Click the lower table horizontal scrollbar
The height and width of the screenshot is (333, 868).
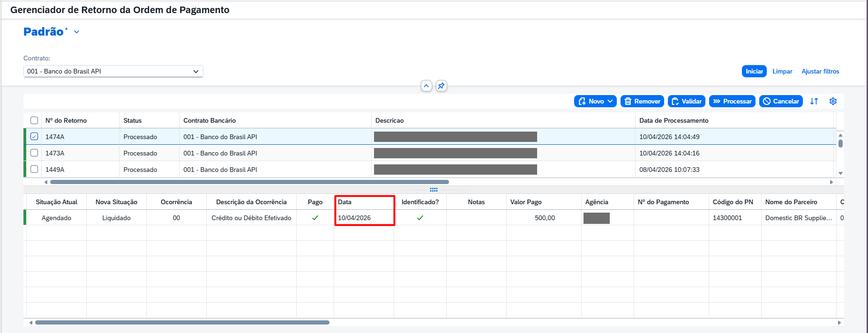click(182, 322)
